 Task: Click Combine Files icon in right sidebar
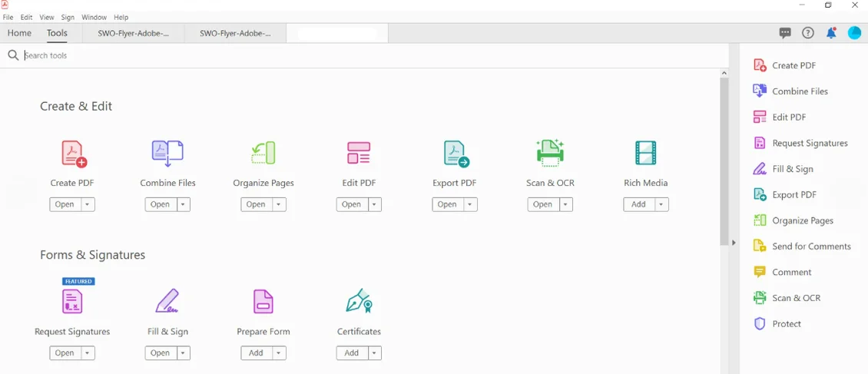[x=760, y=91]
